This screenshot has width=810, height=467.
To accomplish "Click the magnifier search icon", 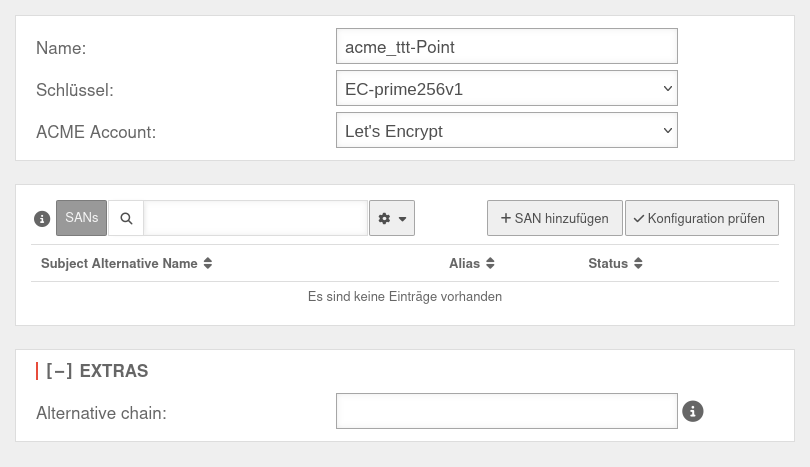I will (x=126, y=218).
